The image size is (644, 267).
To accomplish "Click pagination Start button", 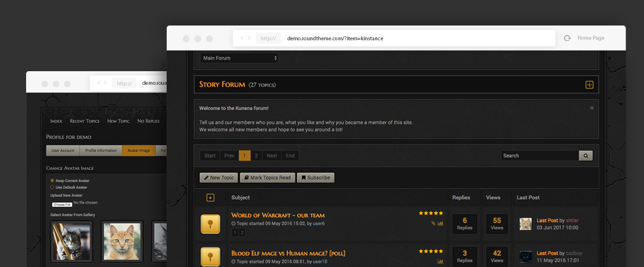I will 210,155.
